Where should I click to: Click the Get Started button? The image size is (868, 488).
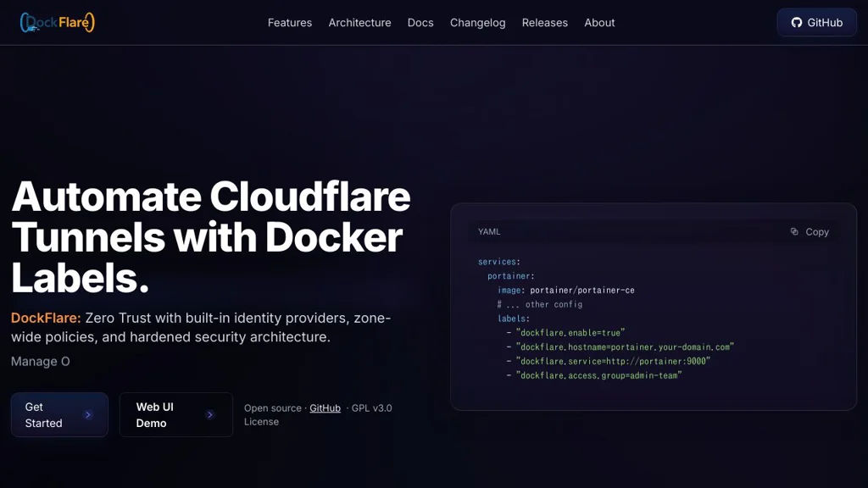click(x=59, y=414)
